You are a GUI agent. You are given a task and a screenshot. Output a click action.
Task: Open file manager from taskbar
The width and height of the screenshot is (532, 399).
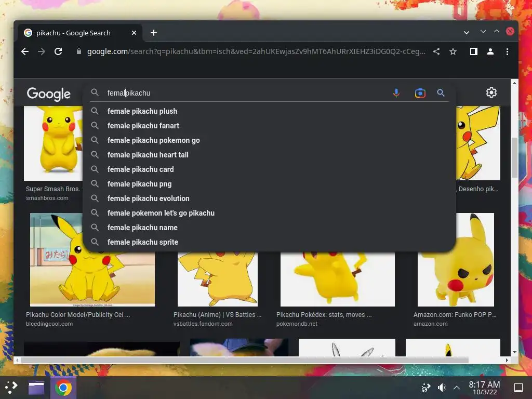pos(36,388)
